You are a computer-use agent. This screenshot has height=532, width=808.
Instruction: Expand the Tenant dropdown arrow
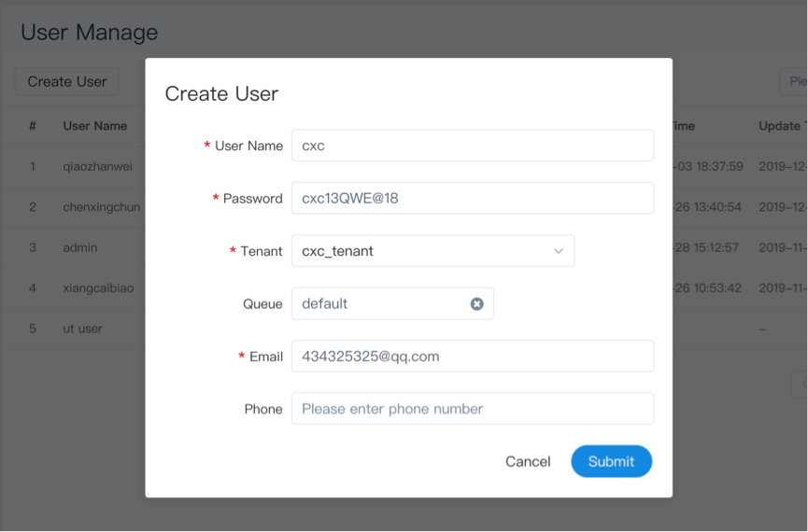tap(559, 251)
